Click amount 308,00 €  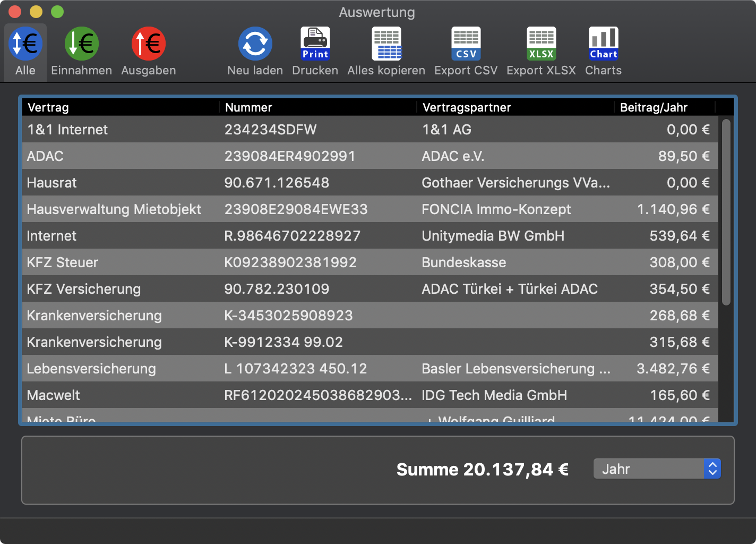(680, 262)
